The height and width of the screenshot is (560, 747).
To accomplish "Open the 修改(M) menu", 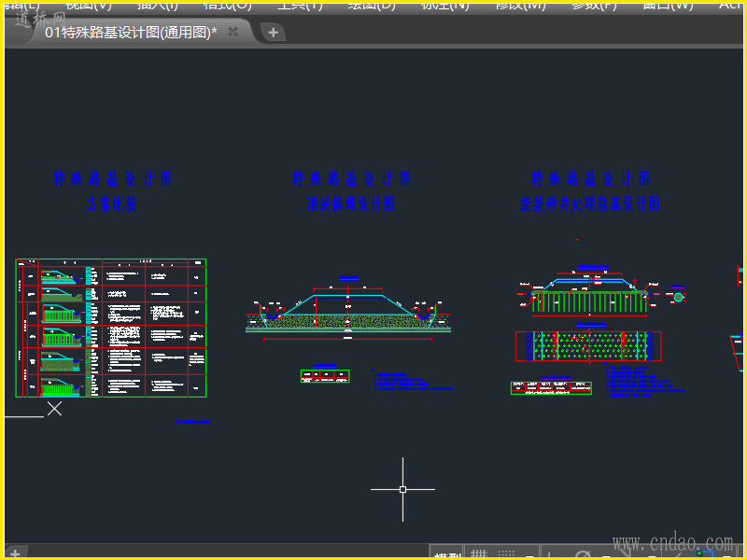I will pos(520,5).
